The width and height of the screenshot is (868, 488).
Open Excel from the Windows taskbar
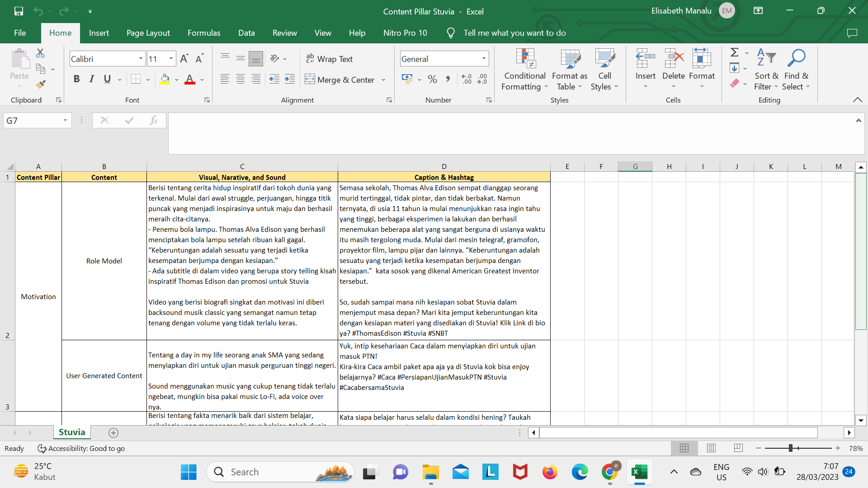(x=639, y=472)
